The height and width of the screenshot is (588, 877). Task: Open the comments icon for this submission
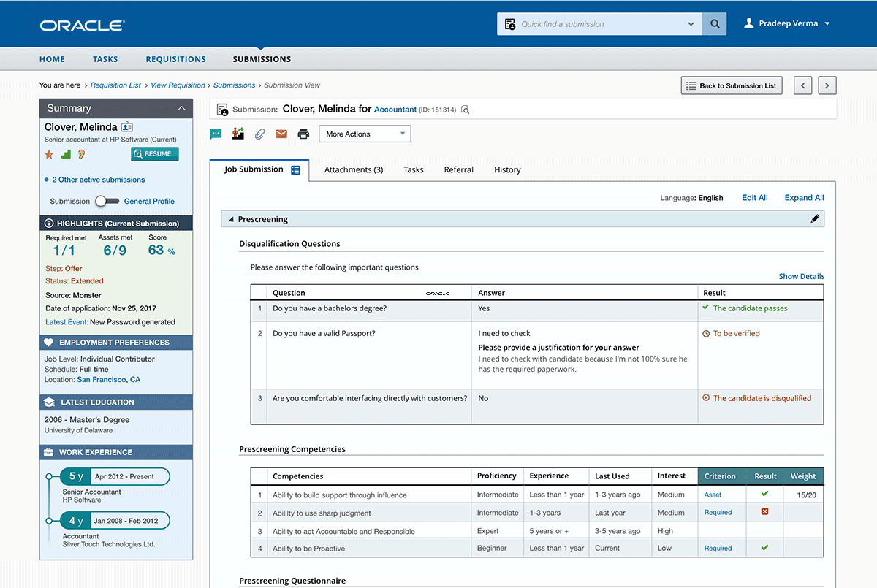click(216, 134)
